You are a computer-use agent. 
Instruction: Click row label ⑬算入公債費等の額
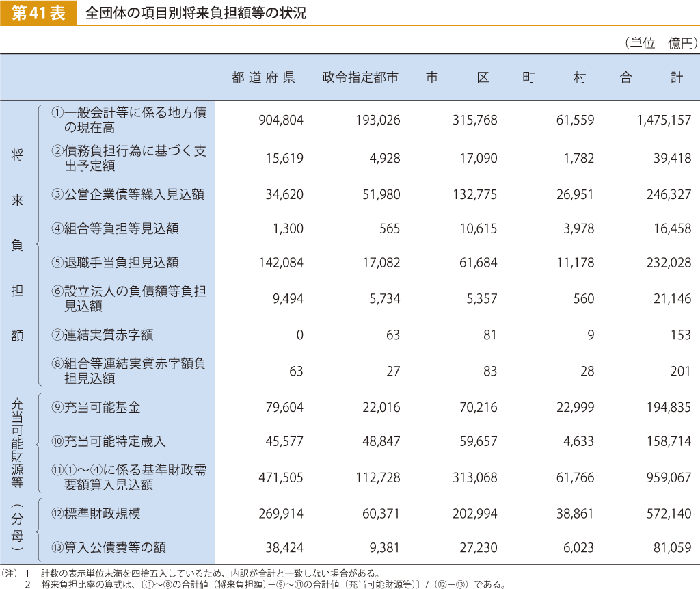point(109,547)
